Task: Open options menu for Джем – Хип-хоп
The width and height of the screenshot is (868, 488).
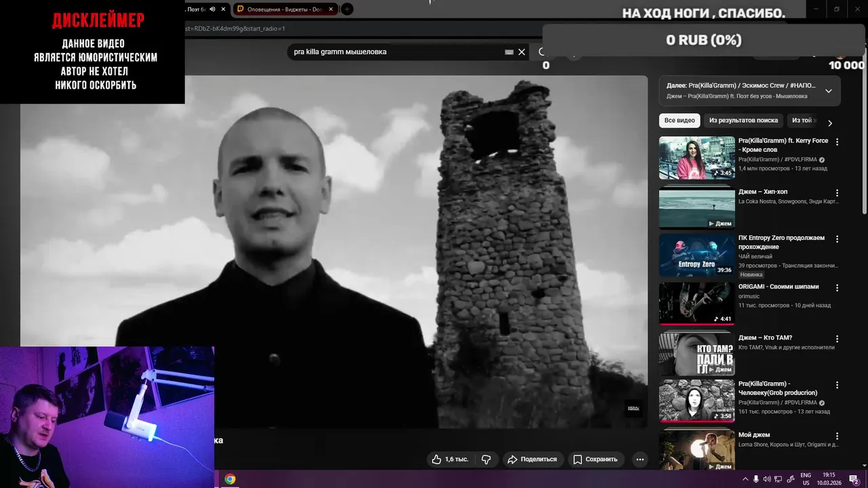Action: [x=837, y=193]
